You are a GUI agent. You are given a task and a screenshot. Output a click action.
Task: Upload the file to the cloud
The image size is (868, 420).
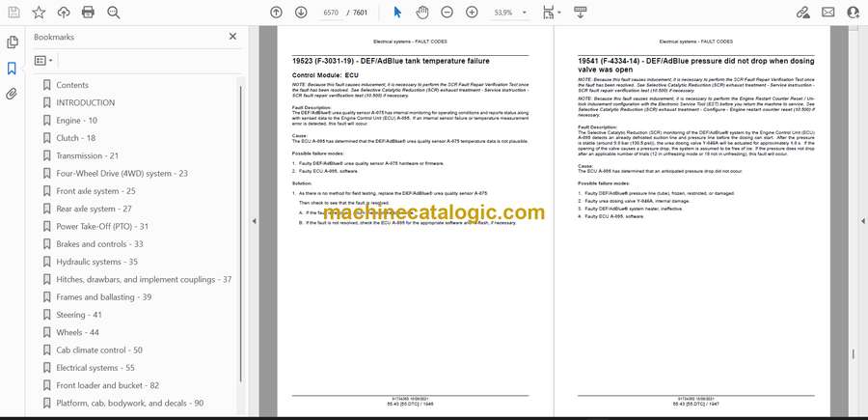coord(64,13)
